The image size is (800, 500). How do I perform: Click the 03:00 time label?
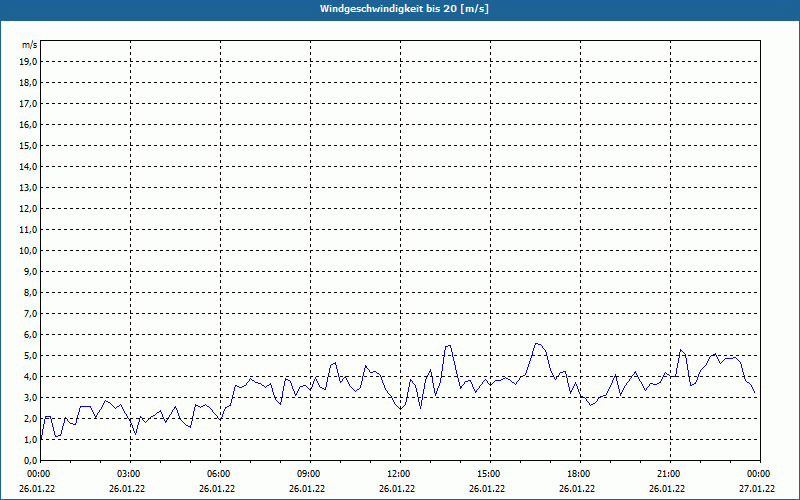(127, 474)
